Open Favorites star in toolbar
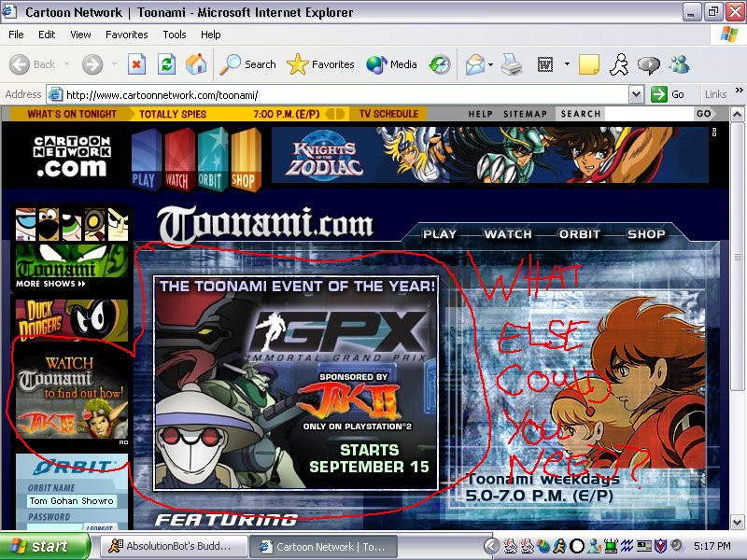 click(320, 64)
